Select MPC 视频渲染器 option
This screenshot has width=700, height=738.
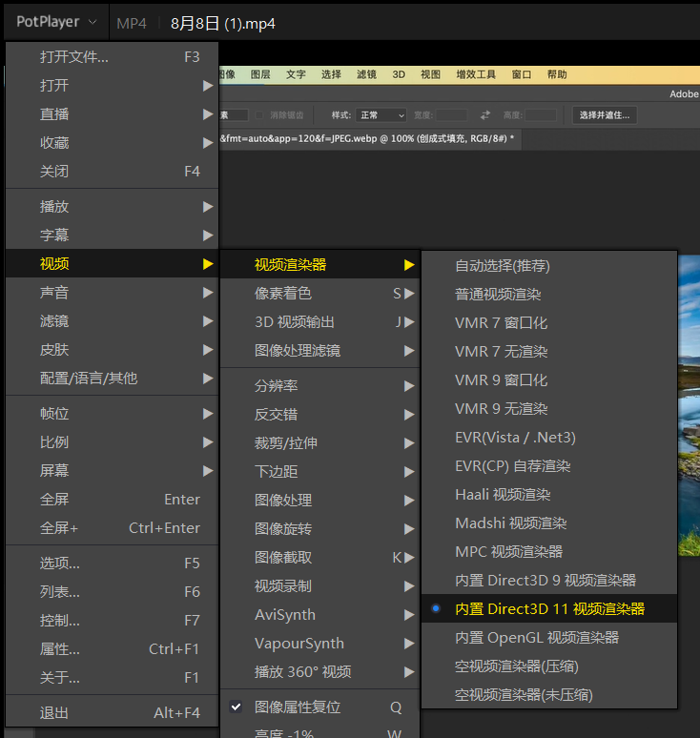click(x=549, y=552)
